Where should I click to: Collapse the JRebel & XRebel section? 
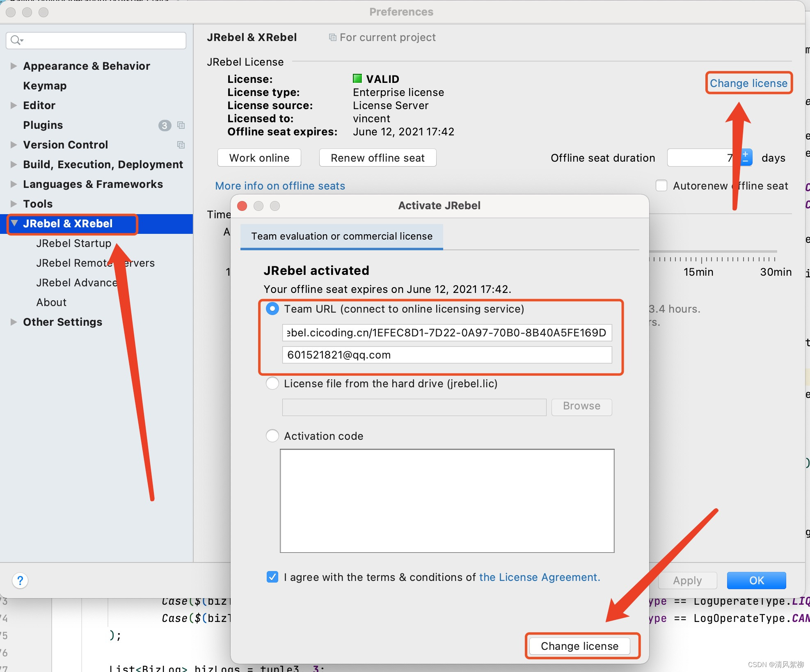pos(14,223)
